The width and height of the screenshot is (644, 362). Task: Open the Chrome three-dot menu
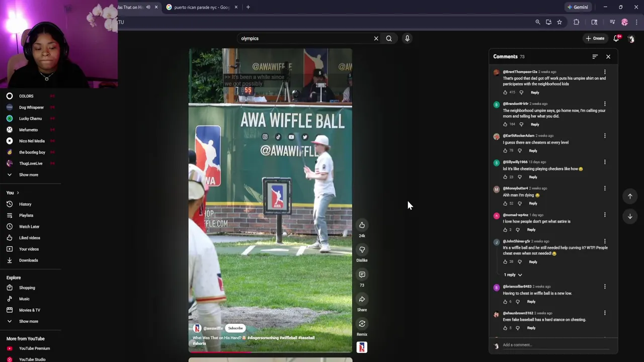coord(636,22)
